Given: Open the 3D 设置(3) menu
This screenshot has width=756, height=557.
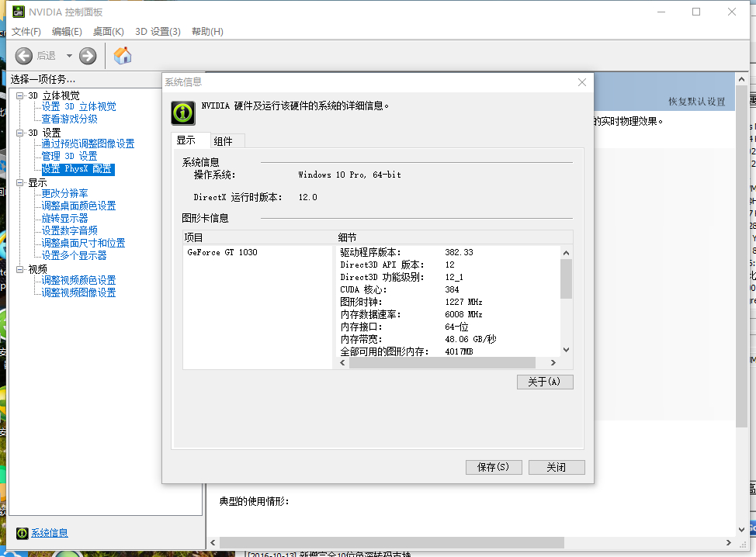Looking at the screenshot, I should pos(158,31).
